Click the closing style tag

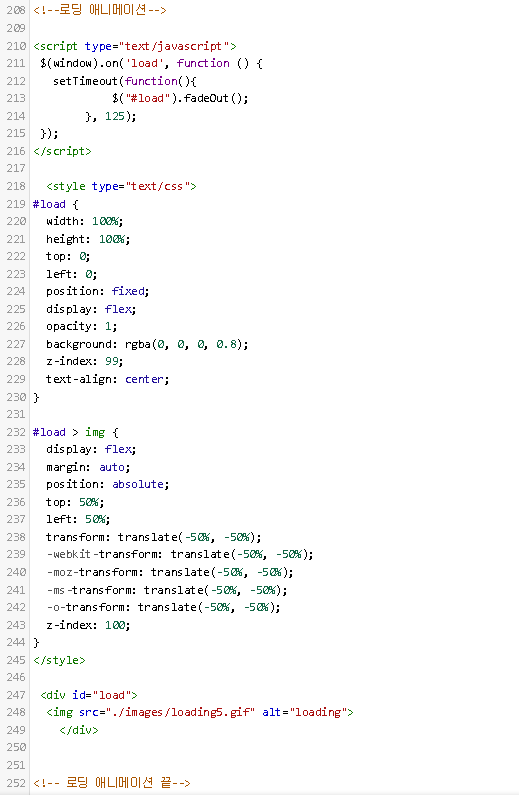(59, 660)
